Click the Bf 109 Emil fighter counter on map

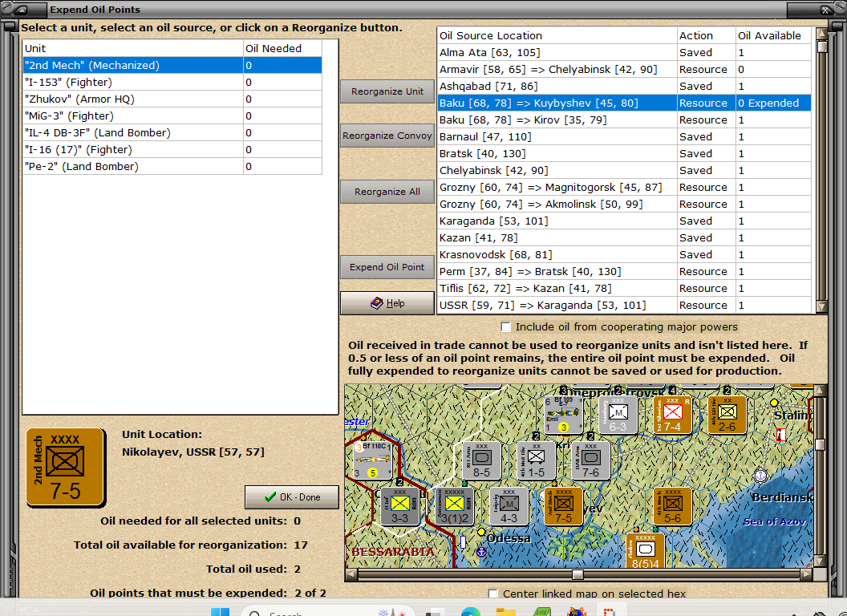[563, 415]
